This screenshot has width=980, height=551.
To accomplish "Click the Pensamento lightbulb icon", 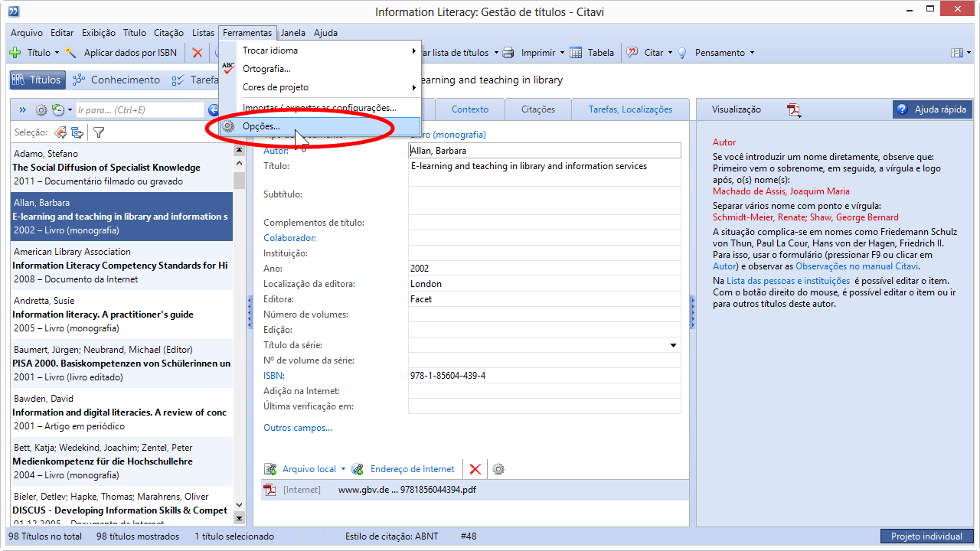I will [x=682, y=53].
